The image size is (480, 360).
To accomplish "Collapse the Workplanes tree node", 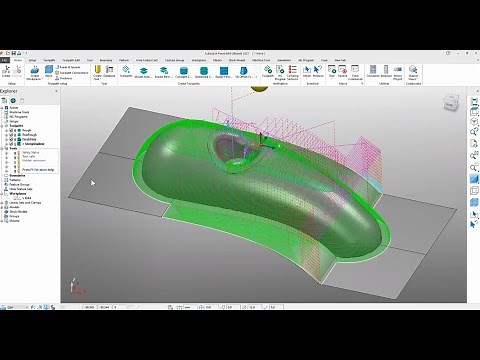I will (x=2, y=193).
